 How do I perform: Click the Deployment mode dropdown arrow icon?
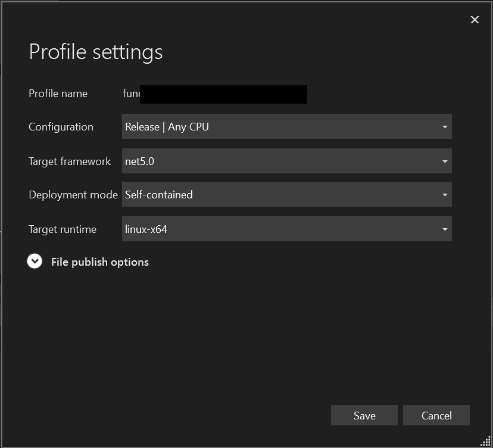click(x=444, y=194)
